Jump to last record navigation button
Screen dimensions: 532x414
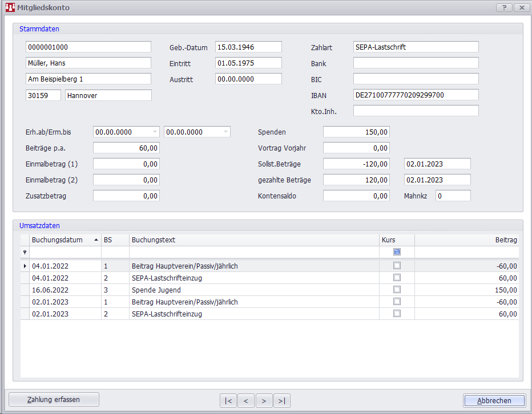[282, 401]
